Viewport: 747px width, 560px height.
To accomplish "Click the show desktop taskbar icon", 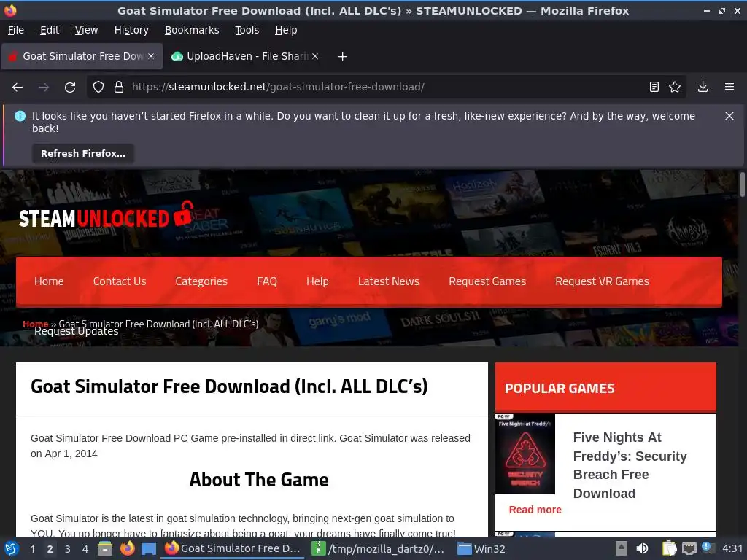I will pyautogui.click(x=149, y=548).
